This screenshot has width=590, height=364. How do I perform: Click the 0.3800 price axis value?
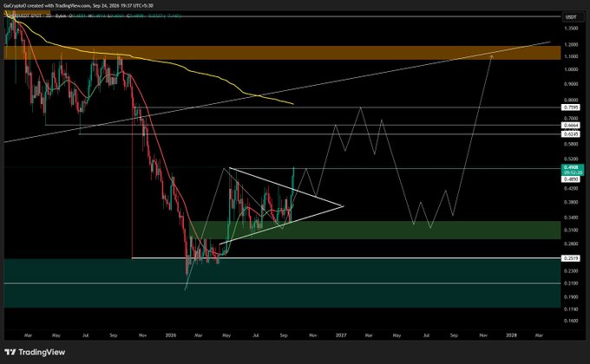[x=571, y=202]
